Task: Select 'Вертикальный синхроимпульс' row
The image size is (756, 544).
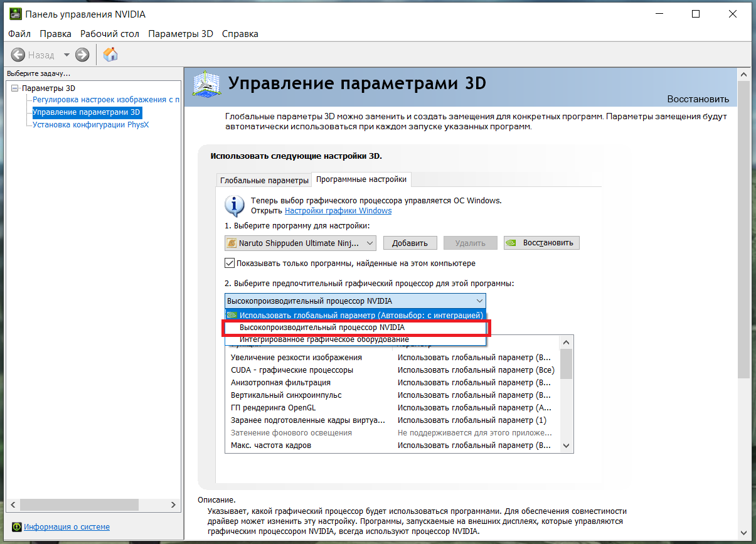Action: [x=392, y=395]
